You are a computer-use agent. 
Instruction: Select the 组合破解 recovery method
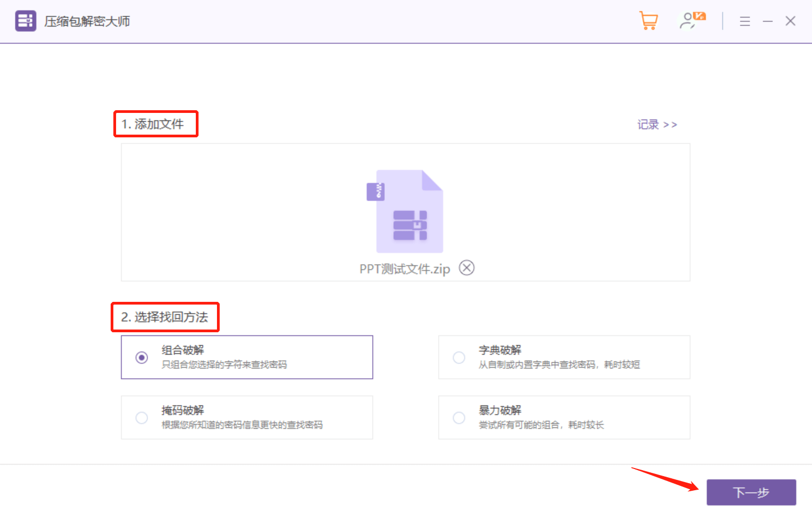click(x=142, y=357)
